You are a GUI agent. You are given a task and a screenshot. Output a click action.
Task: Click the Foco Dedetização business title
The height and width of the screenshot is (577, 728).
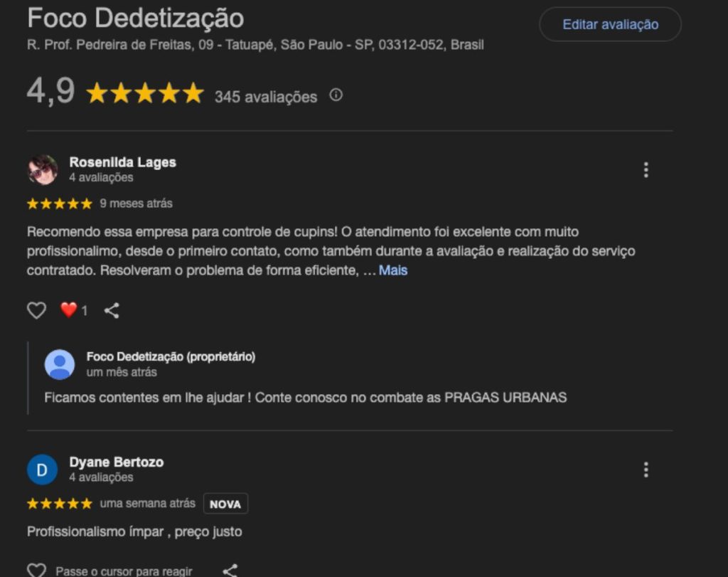click(x=135, y=18)
